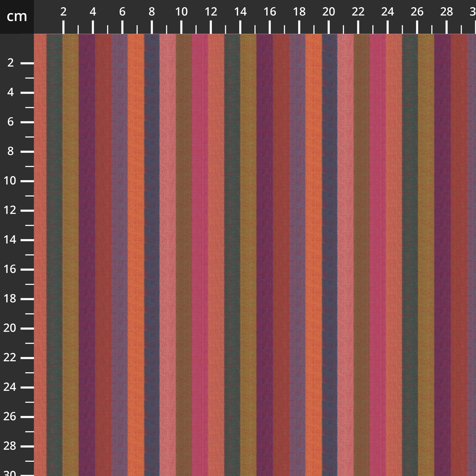This screenshot has height=476, width=476.
Task: Select the 10 mark on the top ruler
Action: pos(181,12)
